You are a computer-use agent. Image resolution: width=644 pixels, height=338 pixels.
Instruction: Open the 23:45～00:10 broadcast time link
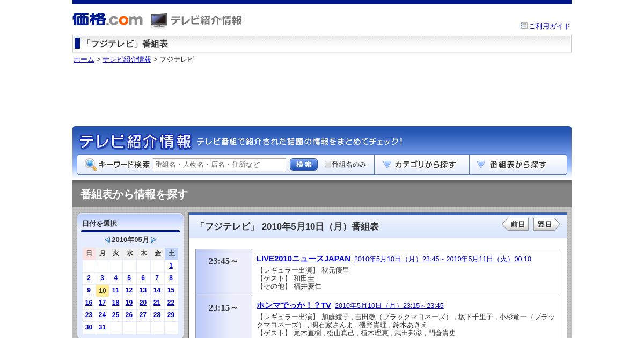pyautogui.click(x=443, y=259)
